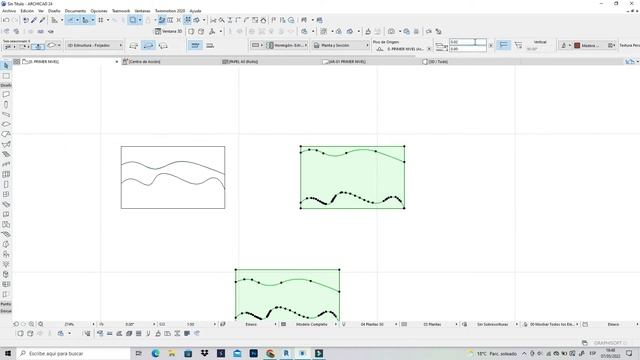Toggle the composite structure button beside it

pos(210,46)
